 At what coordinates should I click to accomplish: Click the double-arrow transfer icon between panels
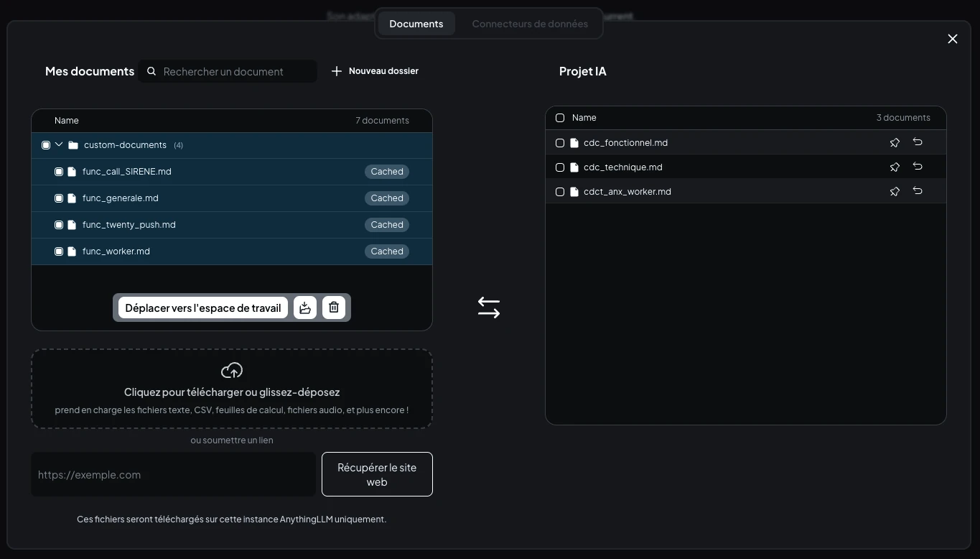pos(489,308)
